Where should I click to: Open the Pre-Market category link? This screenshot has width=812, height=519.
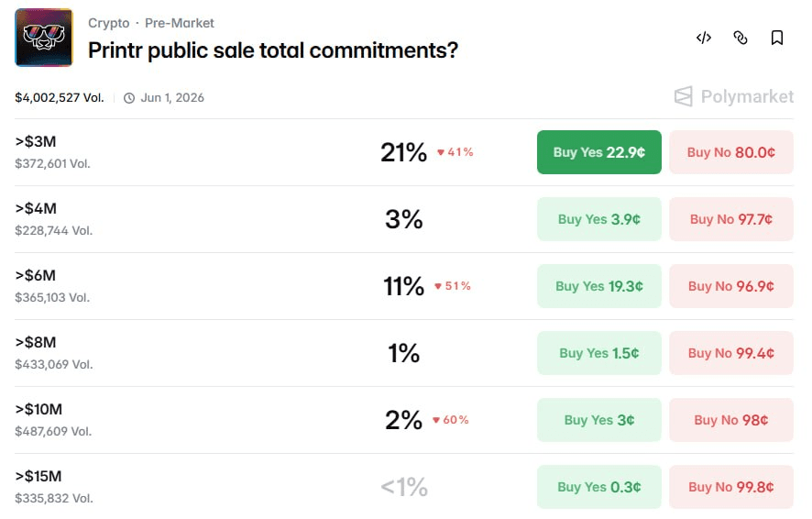(x=180, y=23)
